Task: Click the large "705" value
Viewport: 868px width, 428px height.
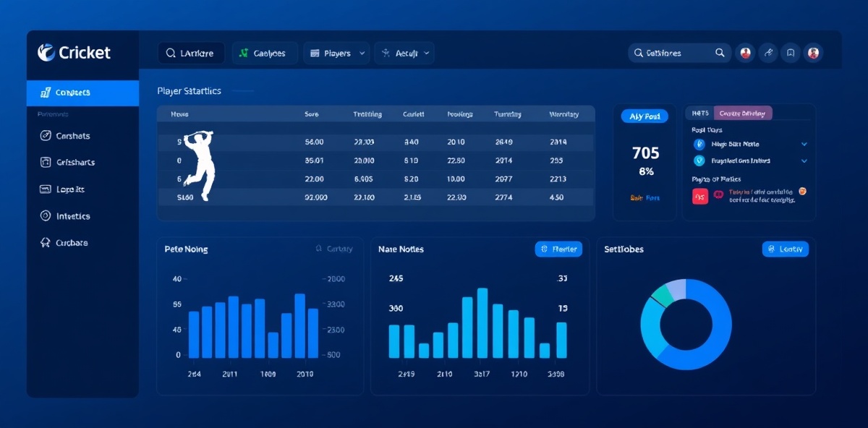Action: click(x=645, y=153)
